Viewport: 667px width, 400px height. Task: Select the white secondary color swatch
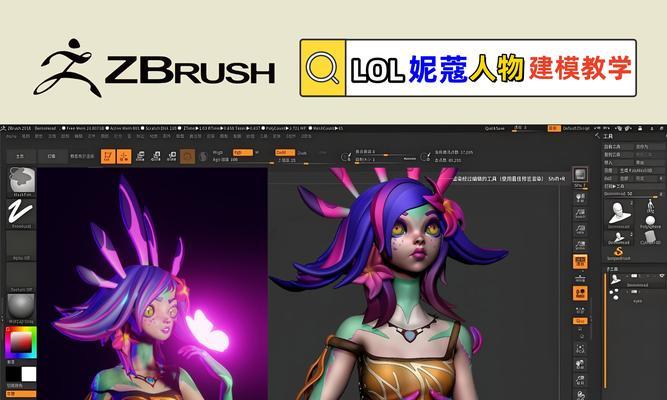(x=28, y=374)
